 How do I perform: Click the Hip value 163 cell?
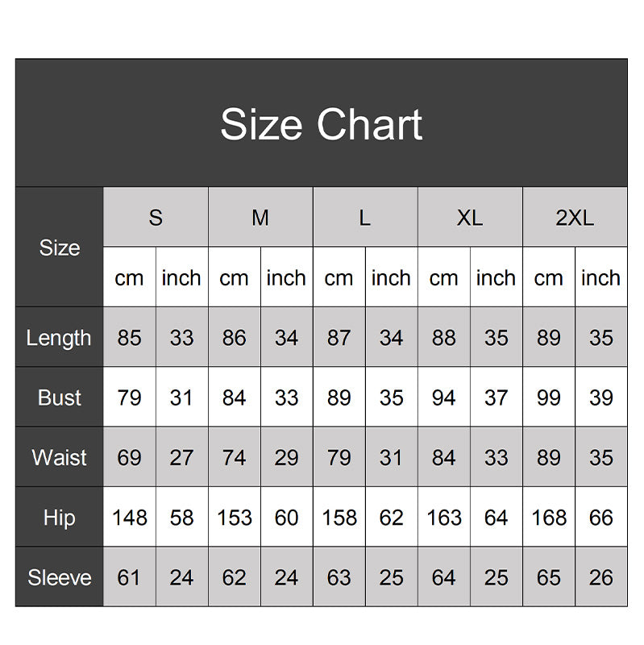[444, 517]
